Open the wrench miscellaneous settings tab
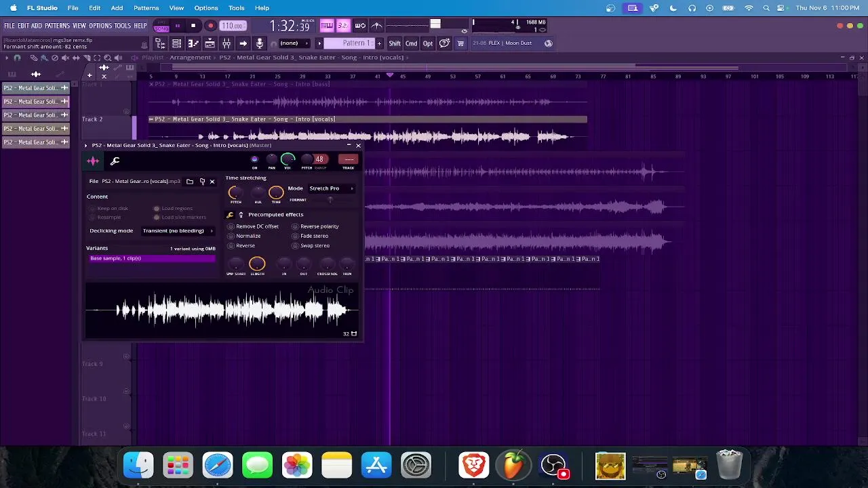This screenshot has width=868, height=488. tap(115, 161)
